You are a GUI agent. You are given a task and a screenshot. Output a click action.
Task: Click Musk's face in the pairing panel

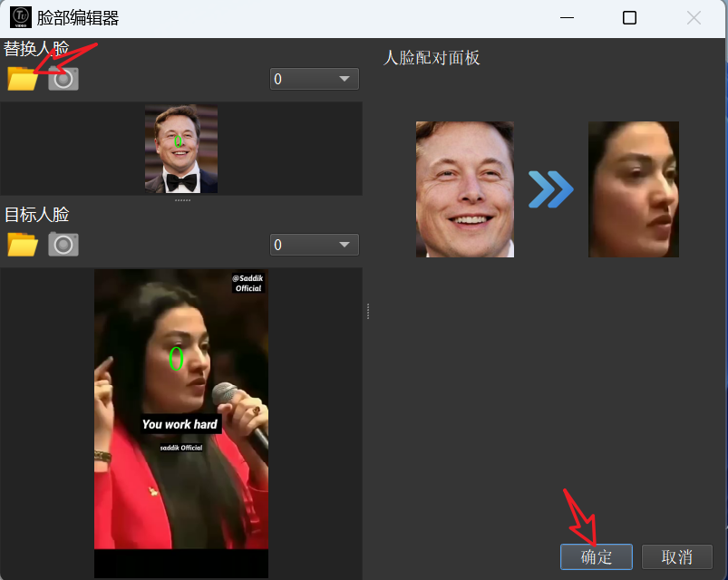pyautogui.click(x=464, y=189)
